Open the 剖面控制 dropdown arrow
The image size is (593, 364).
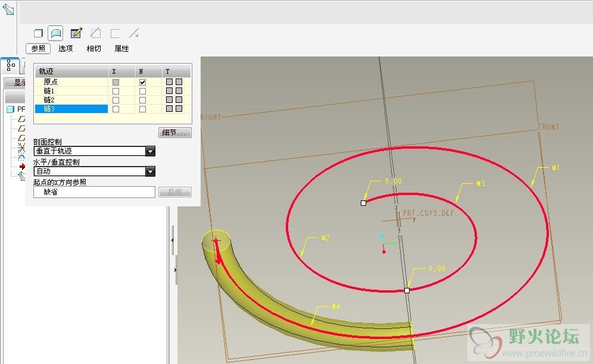[x=150, y=151]
